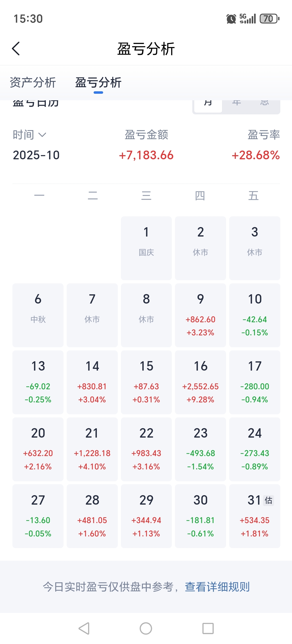Tap the 5G signal strength icon
Image resolution: width=292 pixels, height=644 pixels.
coord(248,19)
